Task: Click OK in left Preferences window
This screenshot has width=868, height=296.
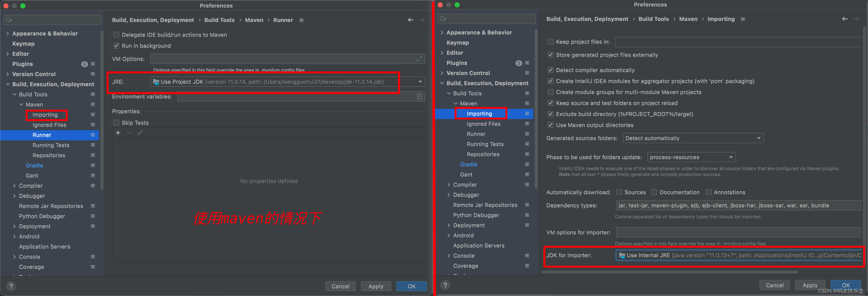Action: point(412,286)
